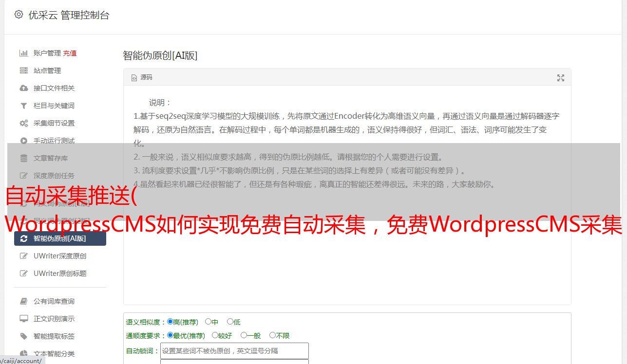Select 语义相似度 低 radio button

coord(230,322)
